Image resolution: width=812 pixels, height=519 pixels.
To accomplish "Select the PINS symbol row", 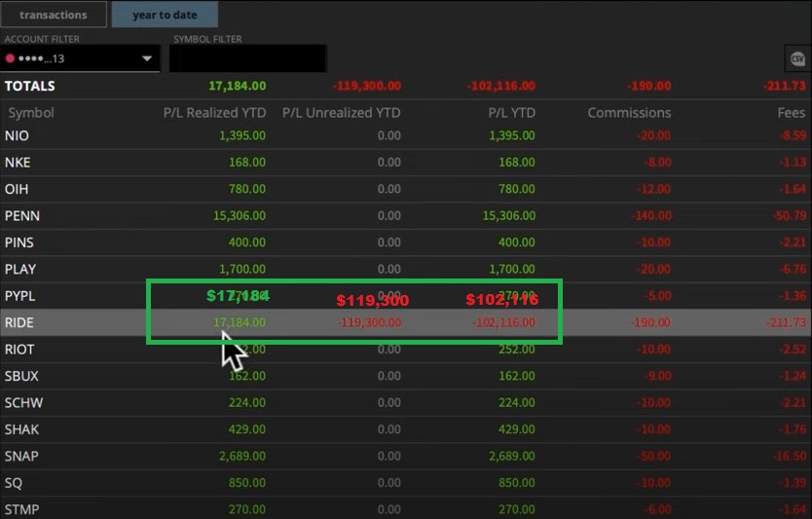I will point(406,242).
